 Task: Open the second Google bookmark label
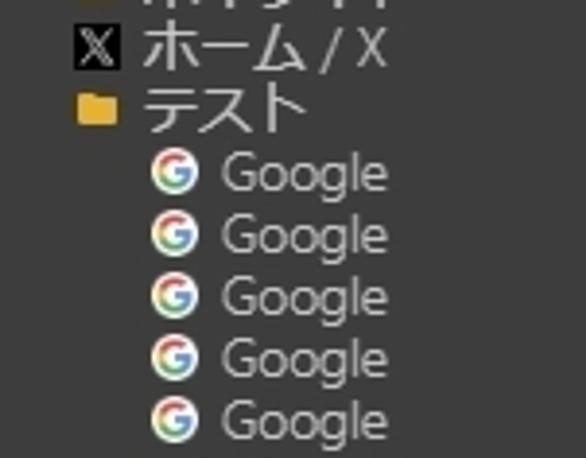point(305,237)
